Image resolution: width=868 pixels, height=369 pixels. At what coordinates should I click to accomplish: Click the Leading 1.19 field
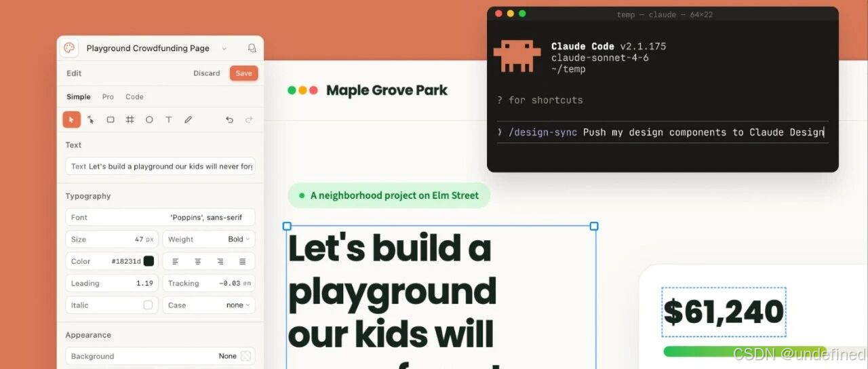(112, 284)
